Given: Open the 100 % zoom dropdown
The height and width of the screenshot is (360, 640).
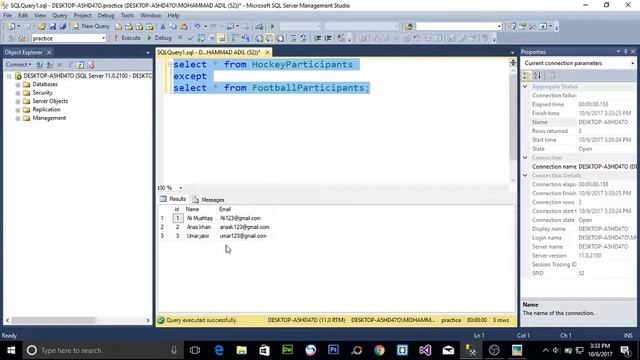Looking at the screenshot, I should (x=180, y=188).
